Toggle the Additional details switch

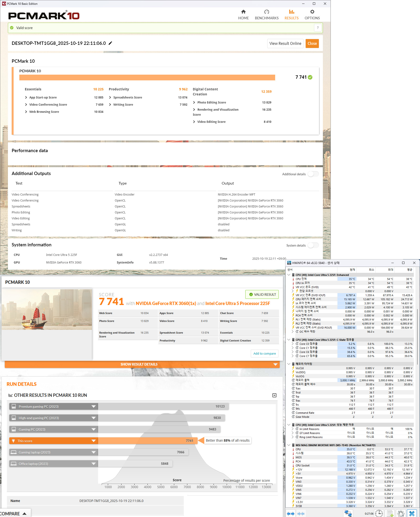[x=313, y=174]
